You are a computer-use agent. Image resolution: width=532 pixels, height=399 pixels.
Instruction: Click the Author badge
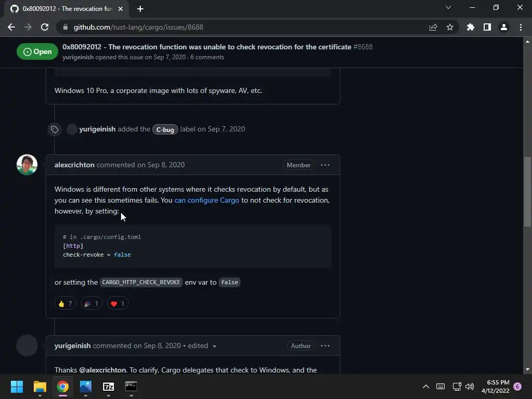(301, 345)
